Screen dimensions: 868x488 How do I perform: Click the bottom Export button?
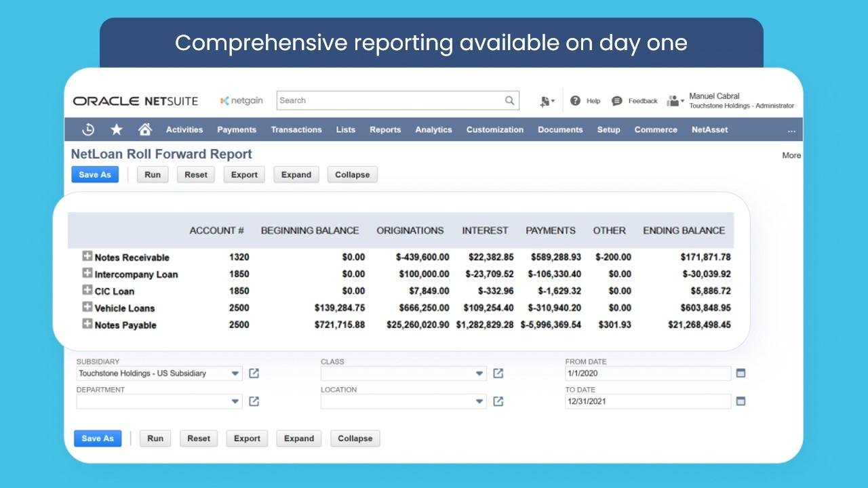[x=247, y=439]
